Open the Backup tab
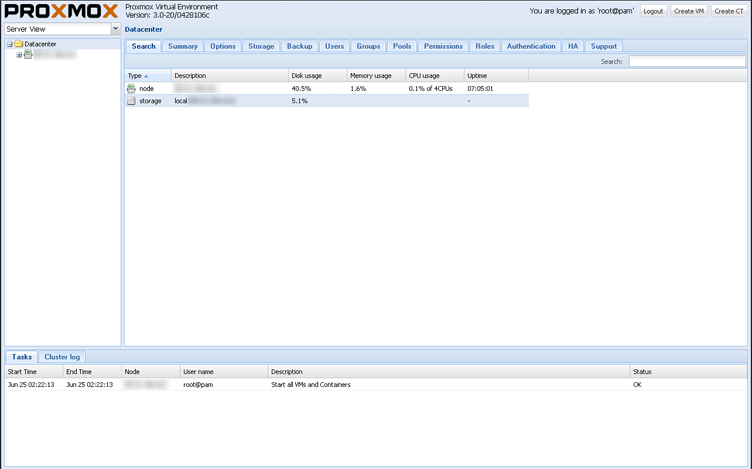Image resolution: width=752 pixels, height=469 pixels. click(x=300, y=46)
